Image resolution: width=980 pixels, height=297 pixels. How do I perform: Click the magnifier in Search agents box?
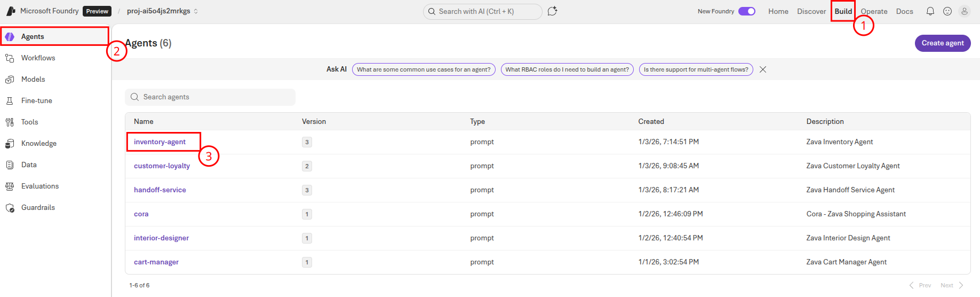135,97
